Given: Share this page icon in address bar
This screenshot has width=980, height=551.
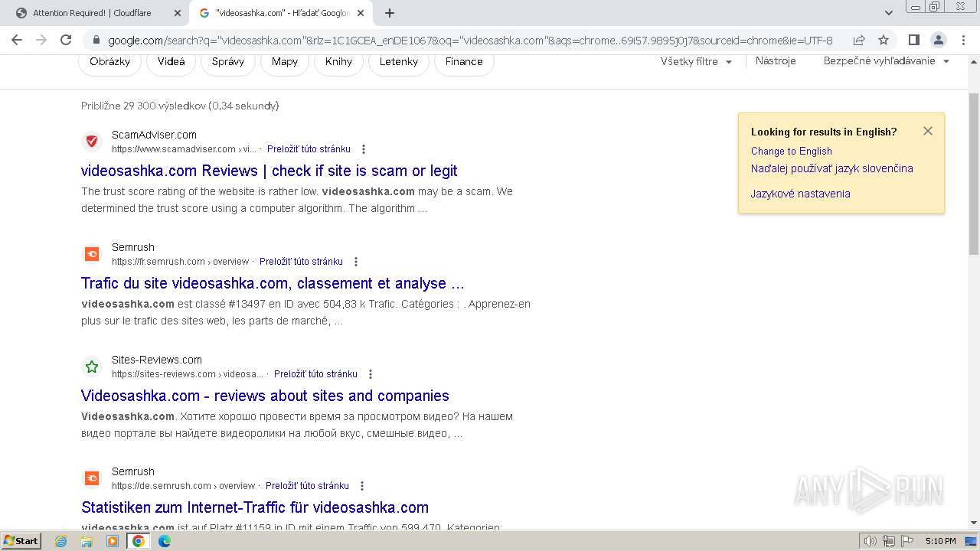Looking at the screenshot, I should (x=859, y=40).
